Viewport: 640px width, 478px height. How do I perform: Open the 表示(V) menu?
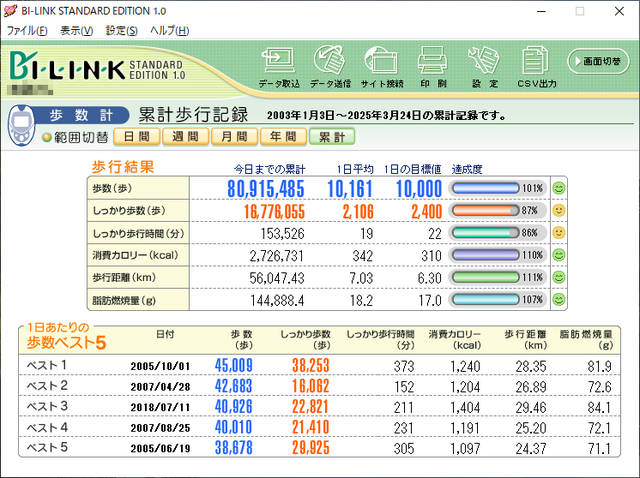pyautogui.click(x=77, y=31)
